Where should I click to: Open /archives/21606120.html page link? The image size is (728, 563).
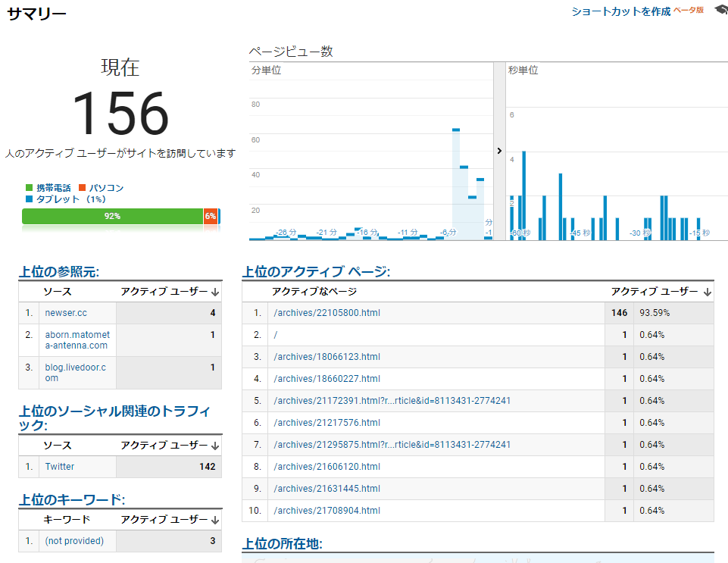327,466
